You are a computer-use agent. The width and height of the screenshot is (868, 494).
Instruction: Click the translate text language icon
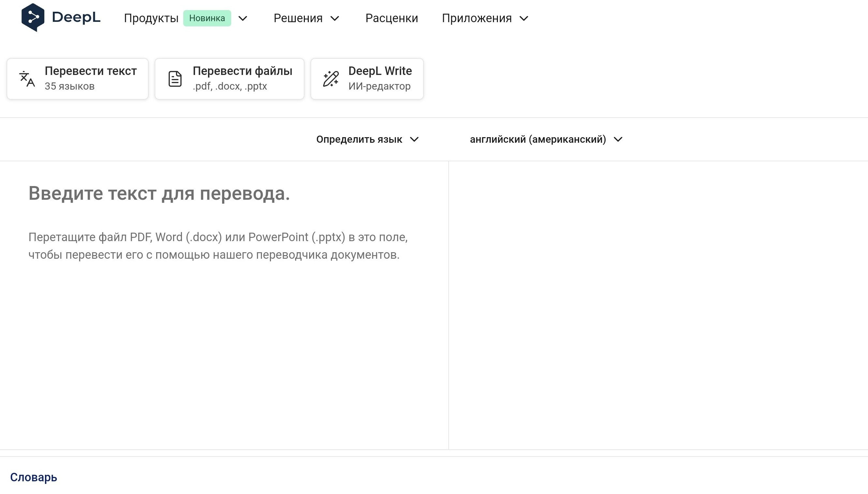coord(27,79)
